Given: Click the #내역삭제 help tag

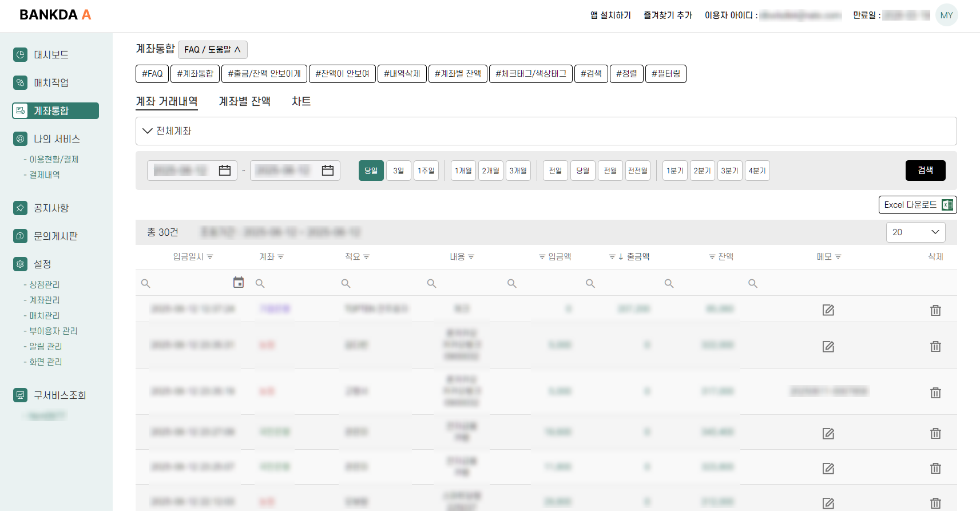Looking at the screenshot, I should (402, 74).
